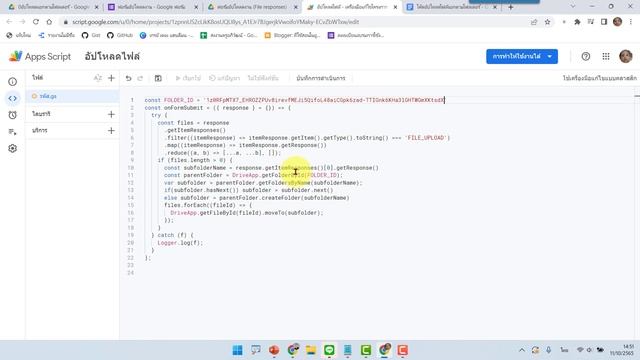Open the GitHub bookmark

120,36
